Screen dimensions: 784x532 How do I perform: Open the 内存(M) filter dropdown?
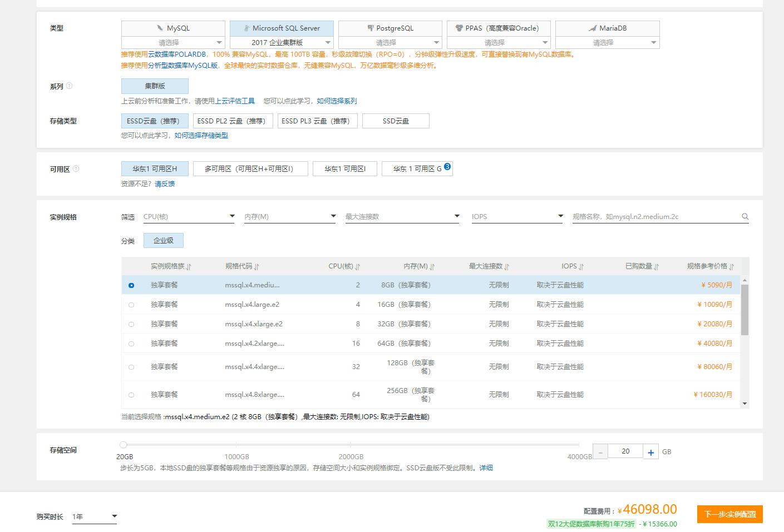290,216
